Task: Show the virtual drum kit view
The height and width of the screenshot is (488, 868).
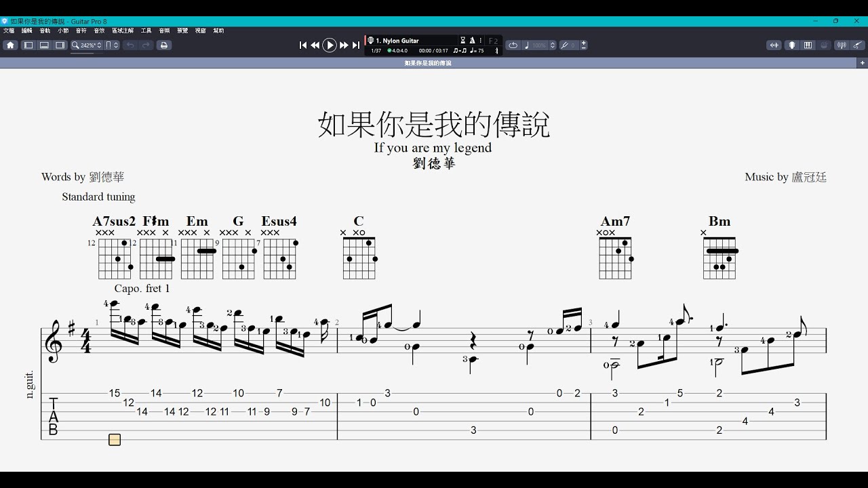Action: pyautogui.click(x=824, y=45)
